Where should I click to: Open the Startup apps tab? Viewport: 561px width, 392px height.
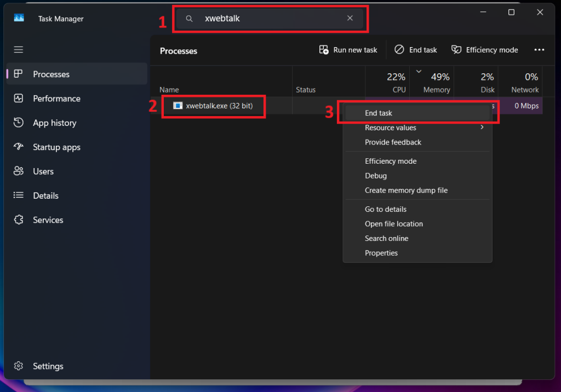[77, 147]
